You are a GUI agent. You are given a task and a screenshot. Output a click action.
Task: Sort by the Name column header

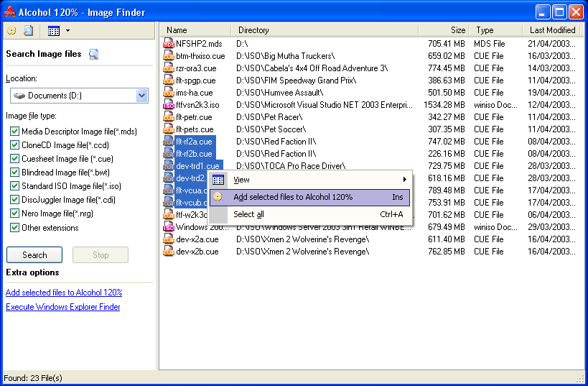[195, 30]
